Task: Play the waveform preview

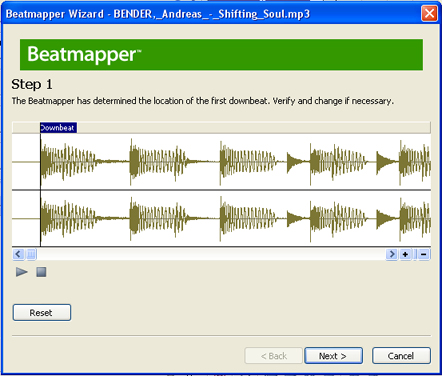Action: 22,272
